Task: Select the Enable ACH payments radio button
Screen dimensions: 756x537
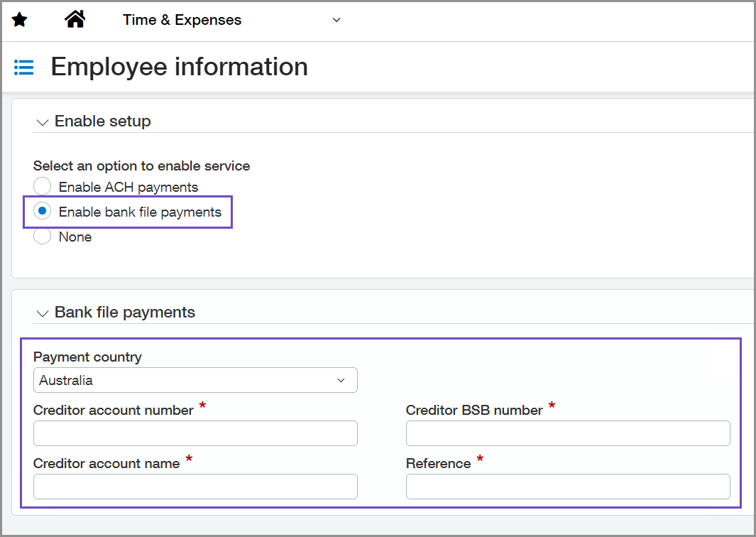Action: coord(43,187)
